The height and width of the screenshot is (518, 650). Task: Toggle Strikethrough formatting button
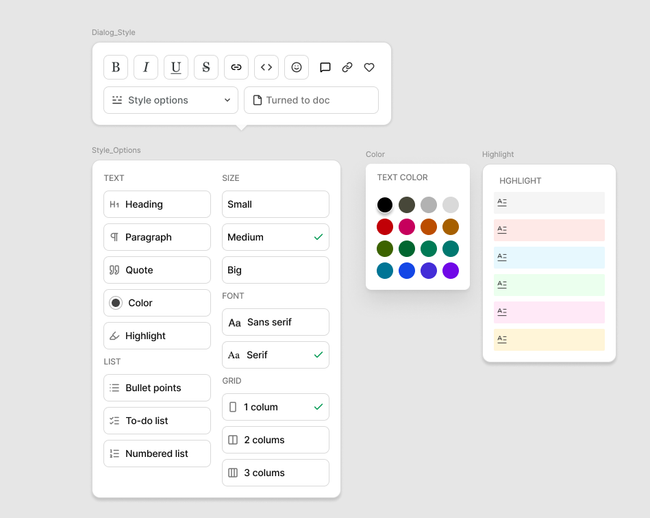[206, 67]
